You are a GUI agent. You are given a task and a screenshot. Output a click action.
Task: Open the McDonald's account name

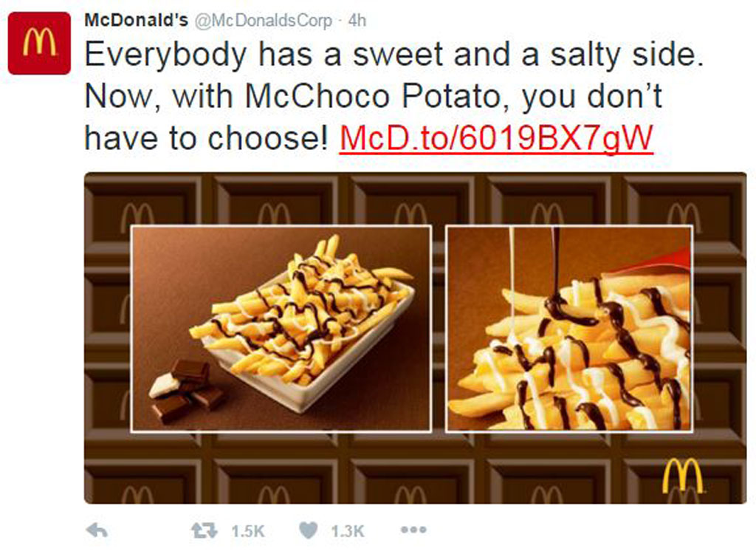(x=136, y=20)
